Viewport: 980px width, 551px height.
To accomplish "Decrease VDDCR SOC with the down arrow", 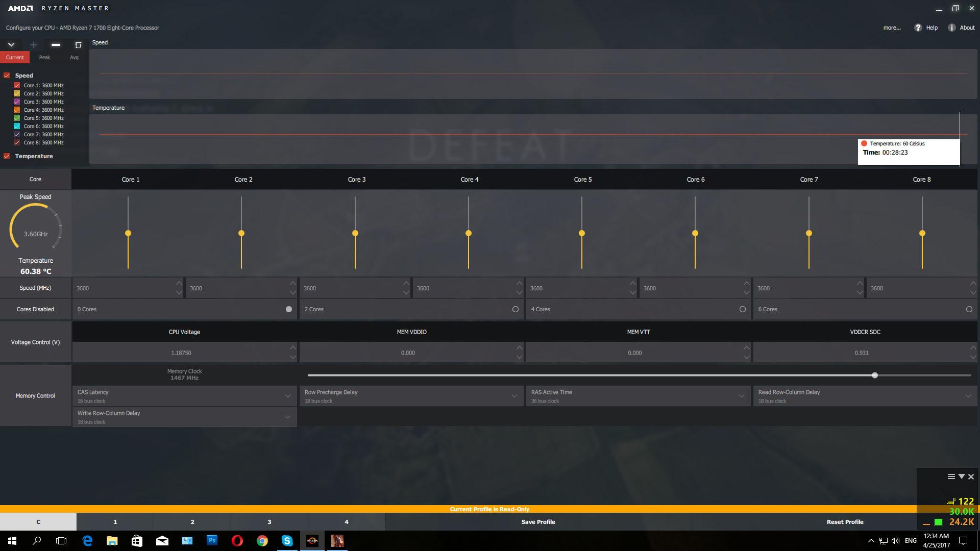I will [973, 358].
